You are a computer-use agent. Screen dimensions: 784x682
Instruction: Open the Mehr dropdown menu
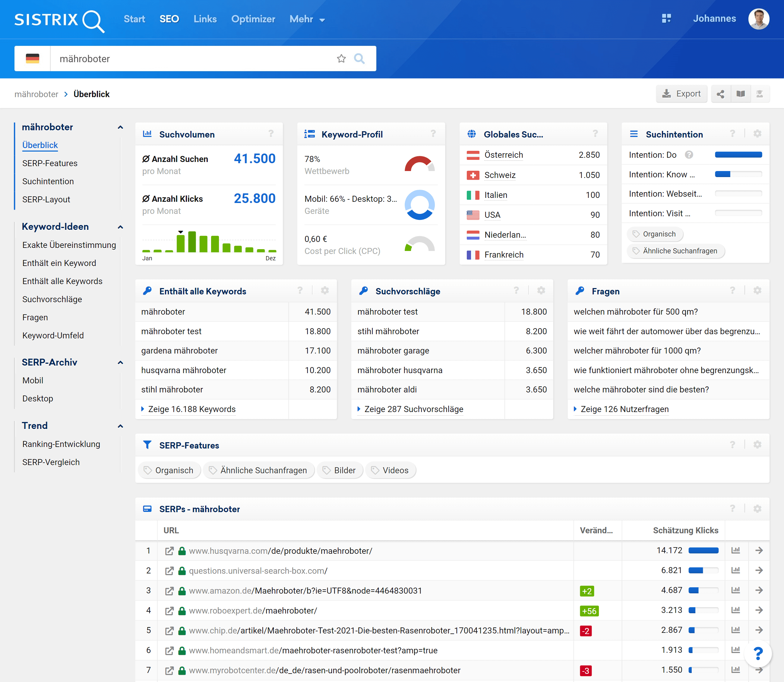tap(307, 19)
